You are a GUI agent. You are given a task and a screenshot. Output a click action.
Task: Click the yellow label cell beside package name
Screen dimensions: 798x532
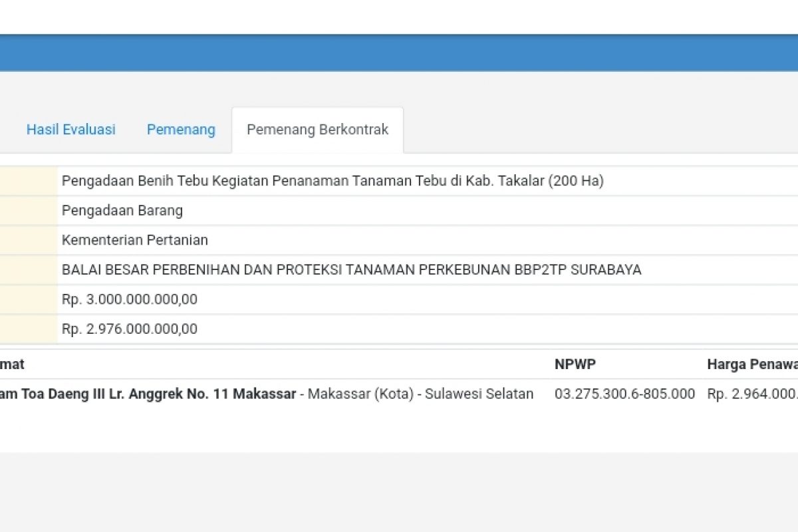click(28, 181)
